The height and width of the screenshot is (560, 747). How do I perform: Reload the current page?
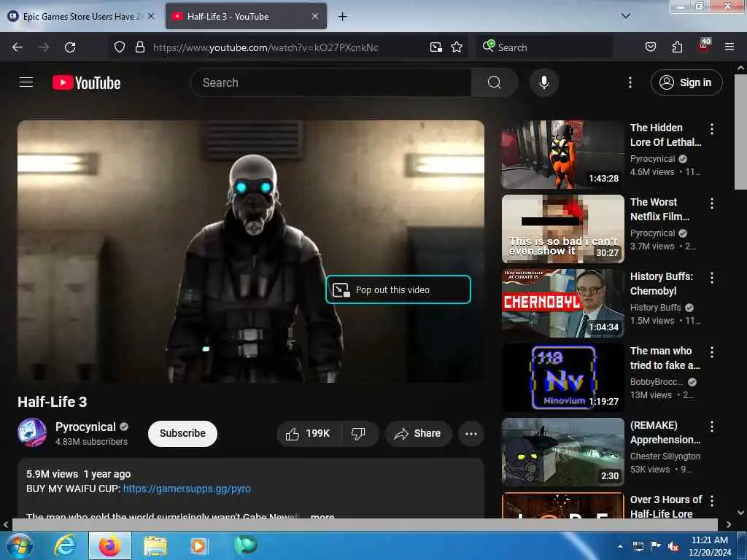(70, 47)
